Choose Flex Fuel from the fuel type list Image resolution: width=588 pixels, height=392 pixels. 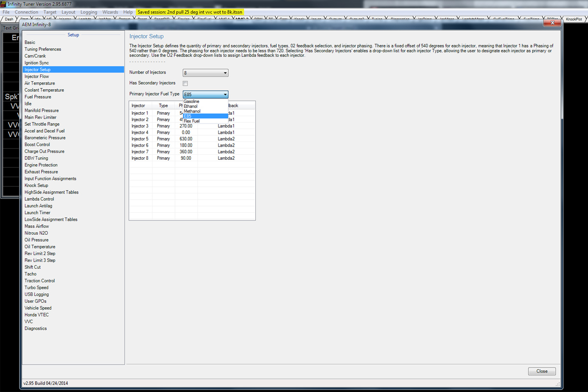(x=192, y=121)
